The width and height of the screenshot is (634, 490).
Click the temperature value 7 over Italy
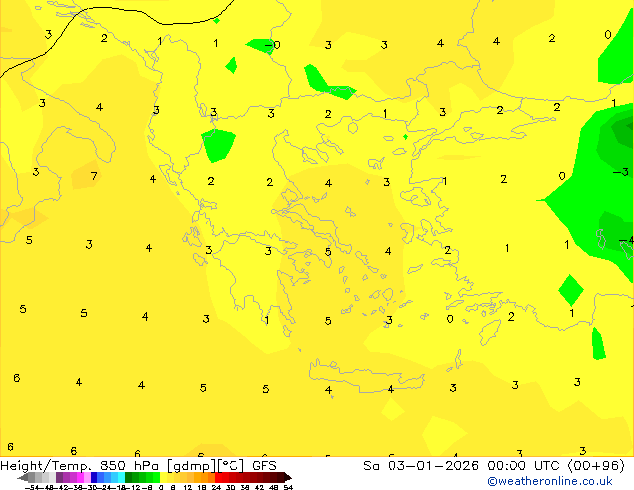point(94,176)
